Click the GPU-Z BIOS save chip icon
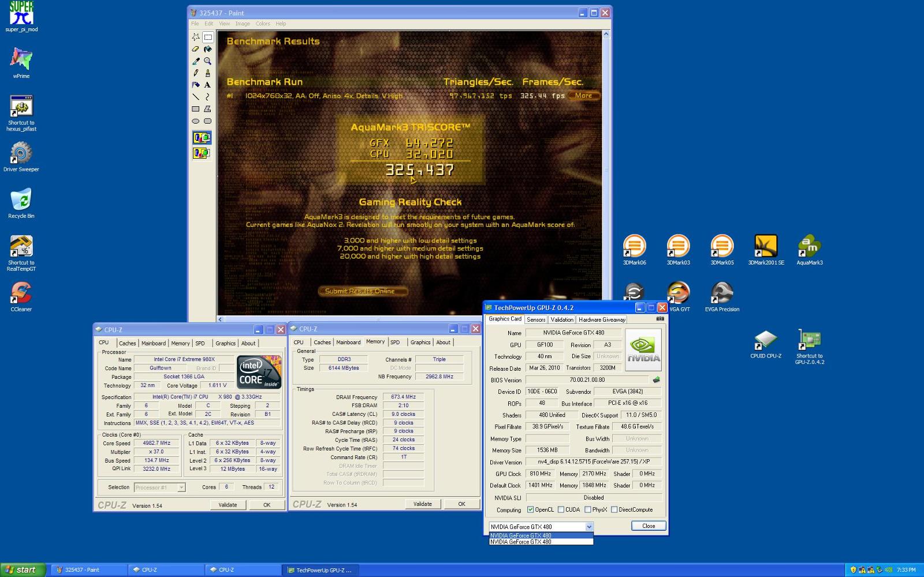The width and height of the screenshot is (924, 577). click(x=656, y=380)
